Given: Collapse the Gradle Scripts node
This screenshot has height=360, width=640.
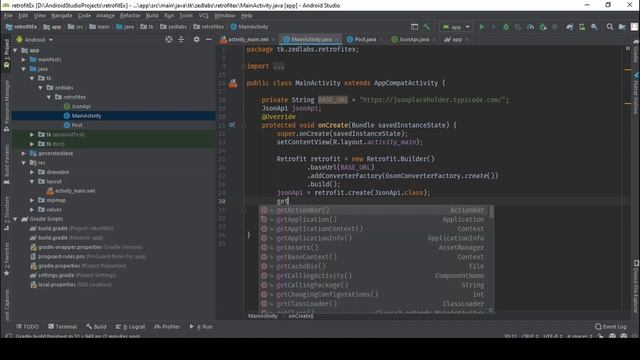Looking at the screenshot, I should point(16,219).
